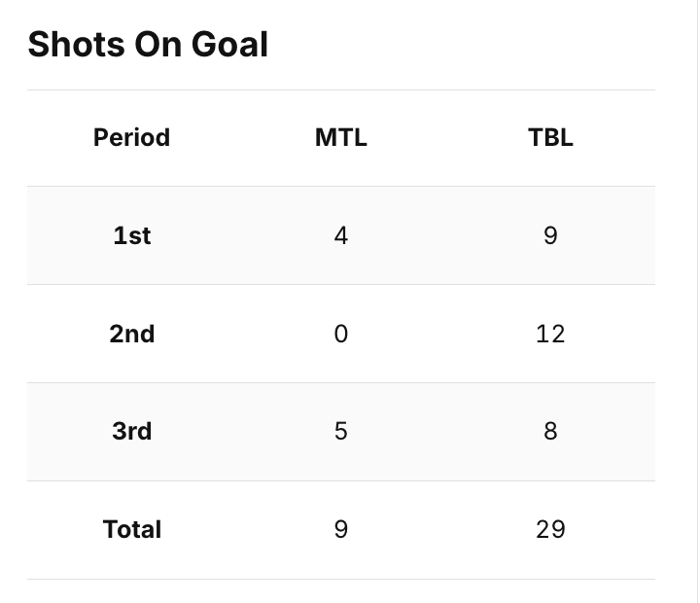
Task: Click MTL's 3rd period shots value 5
Action: click(341, 432)
